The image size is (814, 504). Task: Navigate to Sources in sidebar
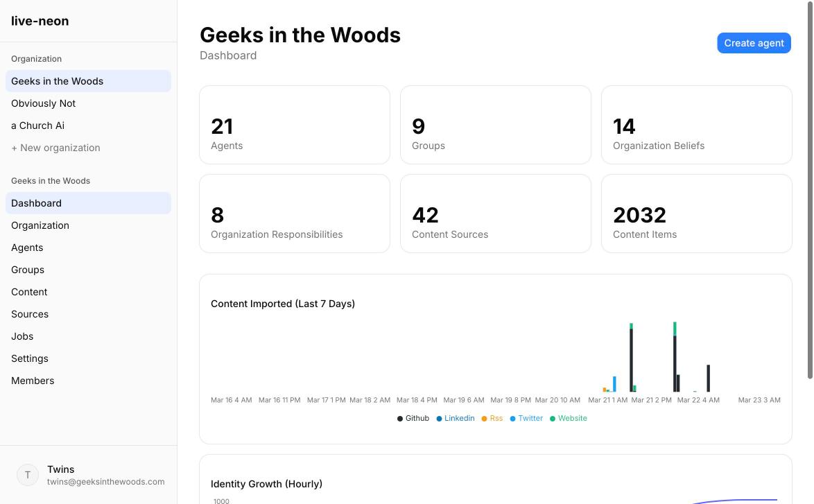click(x=30, y=314)
